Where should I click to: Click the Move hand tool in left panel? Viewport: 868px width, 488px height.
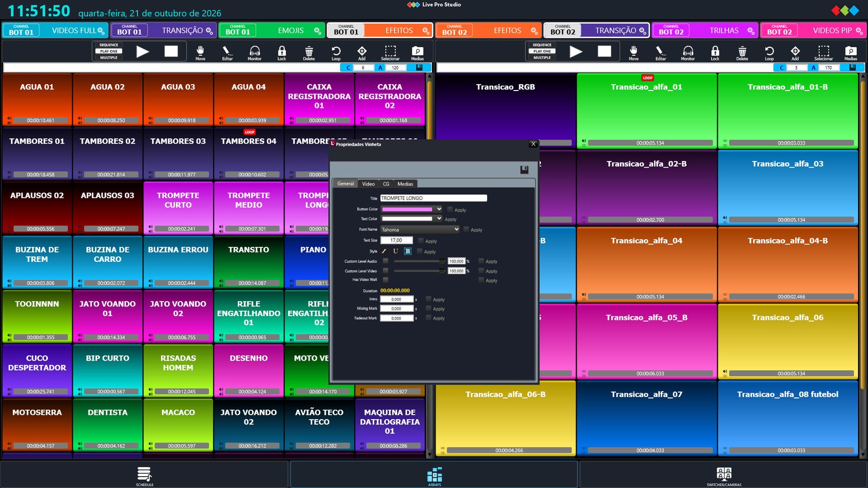click(x=200, y=52)
